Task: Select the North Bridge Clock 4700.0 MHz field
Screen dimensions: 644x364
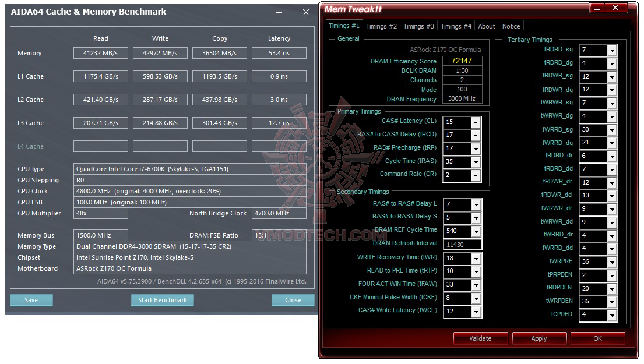Action: [279, 213]
